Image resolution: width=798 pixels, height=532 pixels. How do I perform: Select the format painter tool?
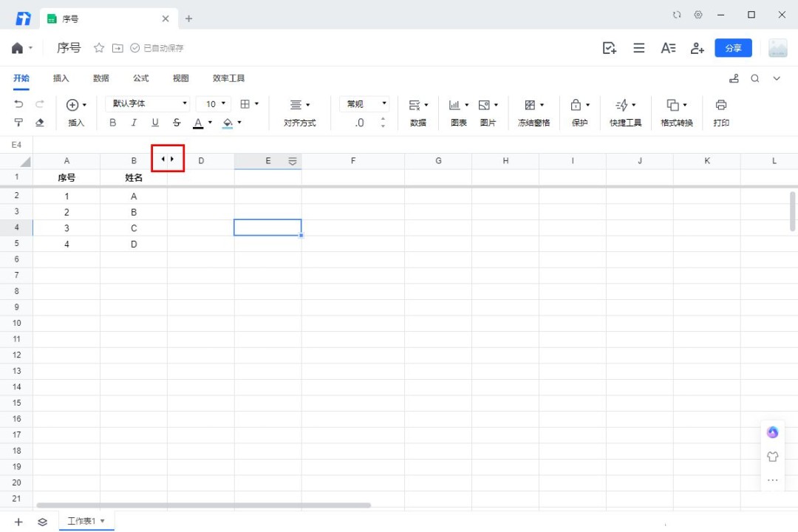[x=19, y=123]
